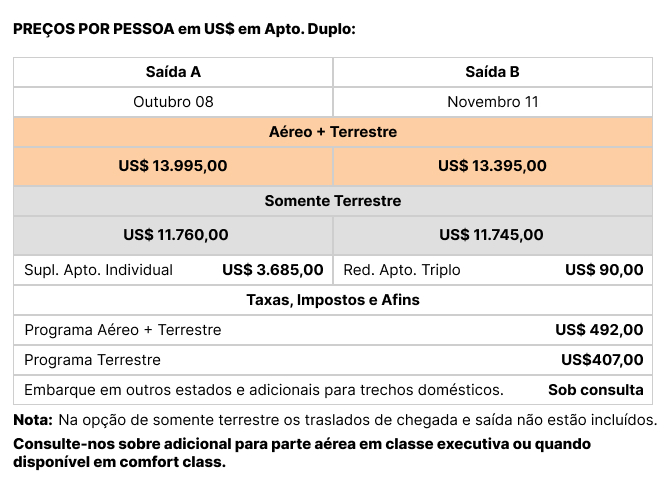Click the US$ 90,00 reduction value
The height and width of the screenshot is (484, 670).
click(604, 270)
